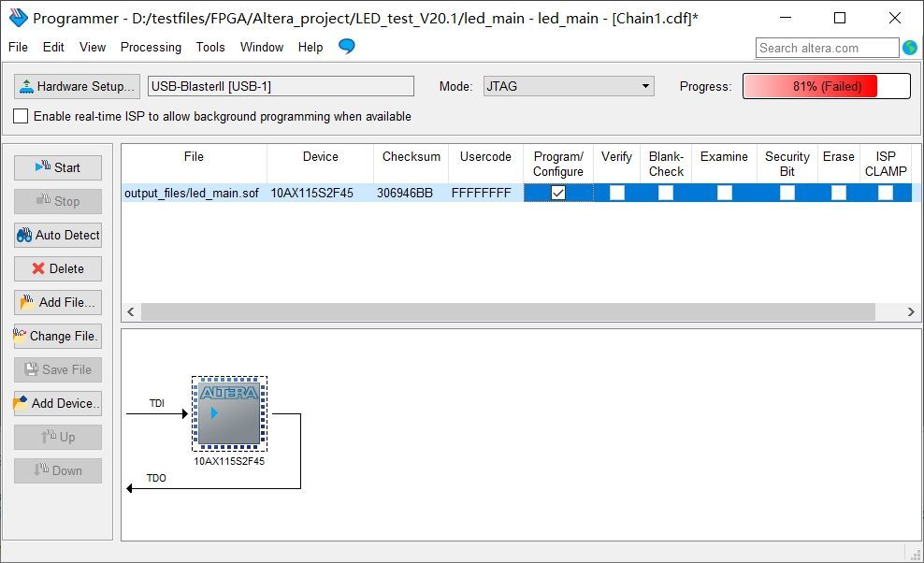Open the Add Device dialog

pyautogui.click(x=58, y=403)
